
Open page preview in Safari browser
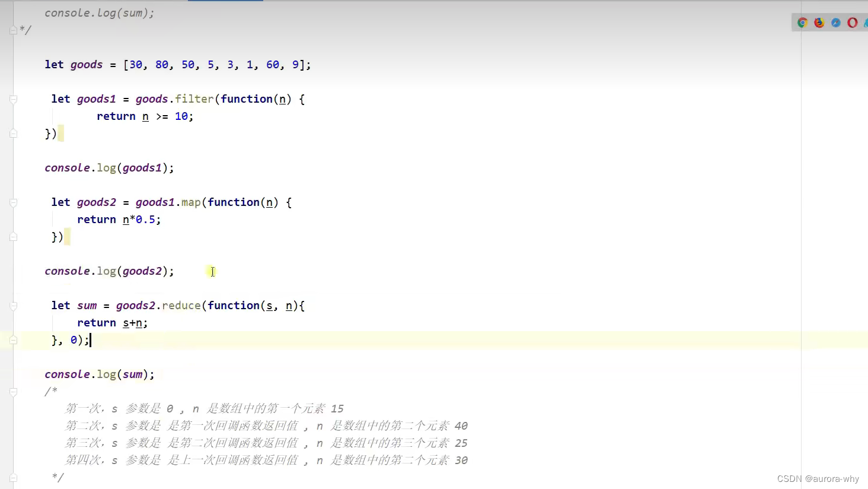(835, 23)
